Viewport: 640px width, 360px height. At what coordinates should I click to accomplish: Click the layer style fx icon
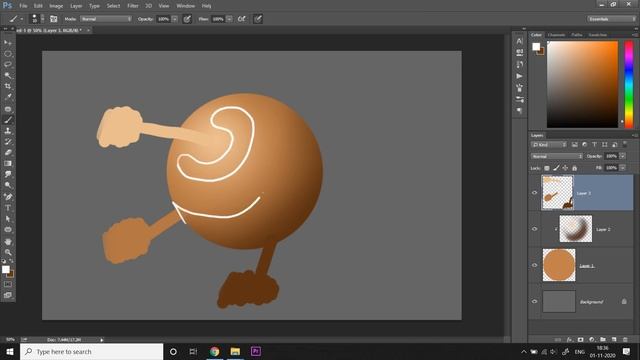point(570,340)
